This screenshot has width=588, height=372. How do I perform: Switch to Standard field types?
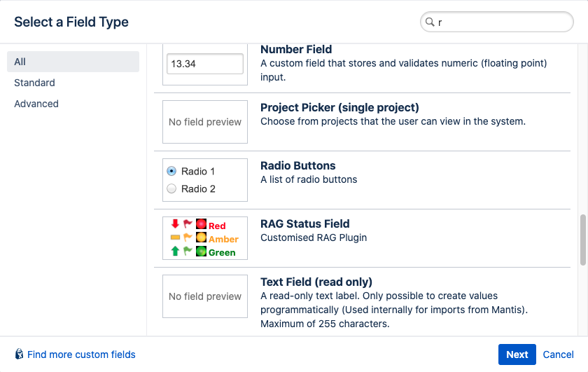coord(34,83)
